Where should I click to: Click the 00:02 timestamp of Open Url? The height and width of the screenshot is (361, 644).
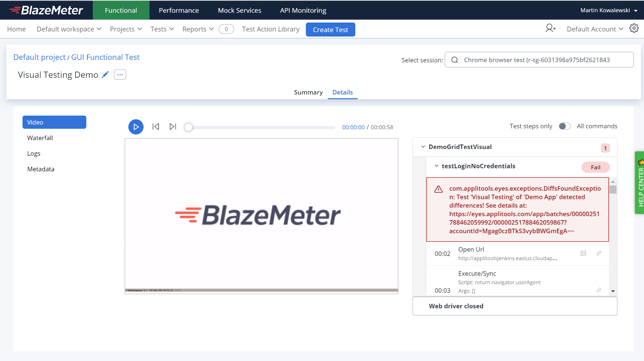[442, 254]
